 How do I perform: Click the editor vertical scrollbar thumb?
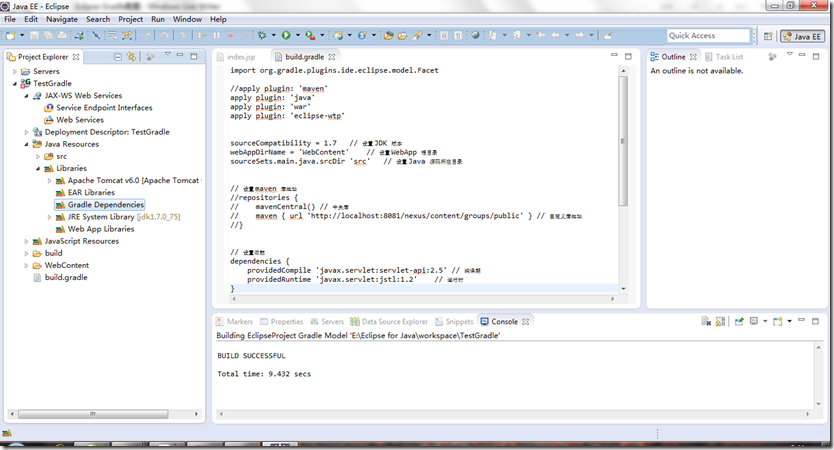[x=623, y=141]
